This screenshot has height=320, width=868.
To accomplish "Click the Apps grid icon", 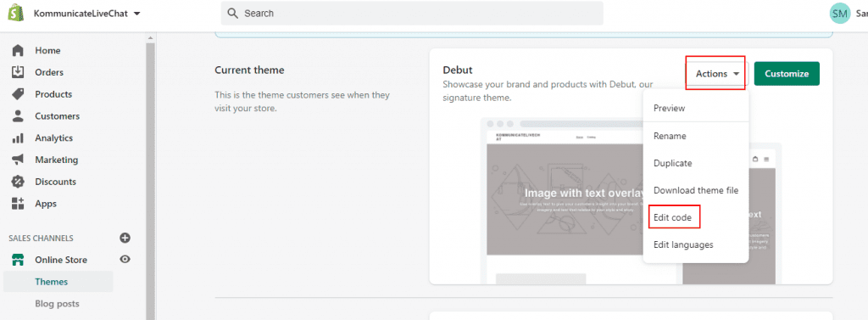I will tap(18, 204).
